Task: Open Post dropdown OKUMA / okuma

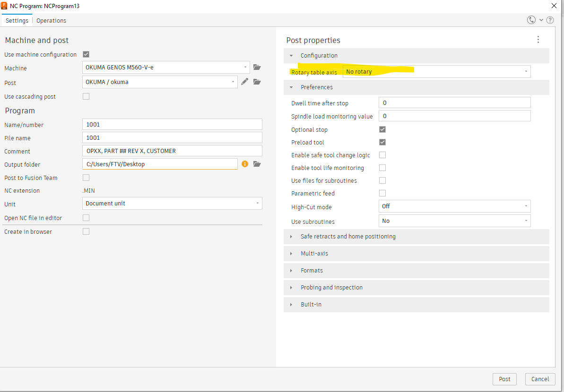Action: pos(160,82)
